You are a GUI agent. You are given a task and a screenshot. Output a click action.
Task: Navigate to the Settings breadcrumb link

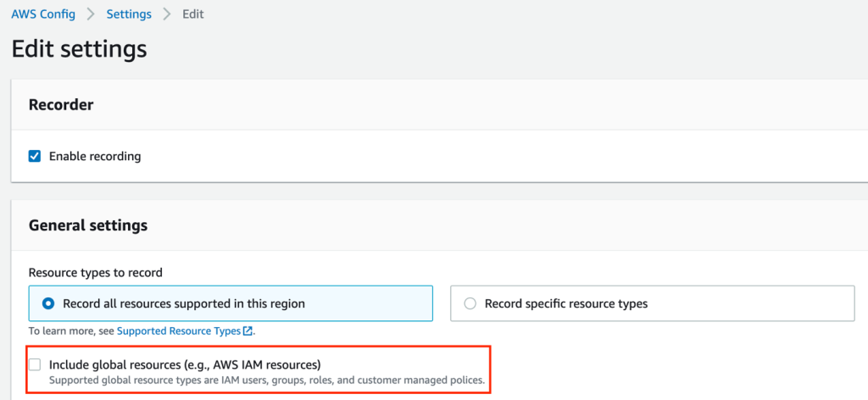129,14
